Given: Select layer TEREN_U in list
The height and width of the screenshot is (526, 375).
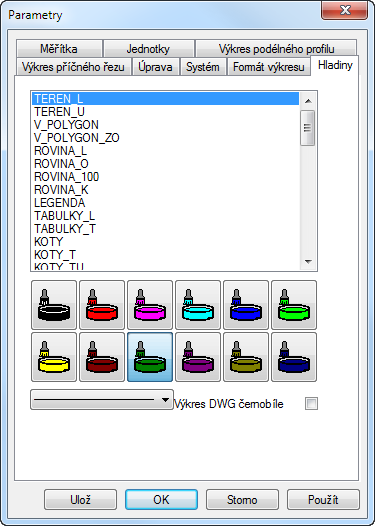Looking at the screenshot, I should tap(165, 112).
